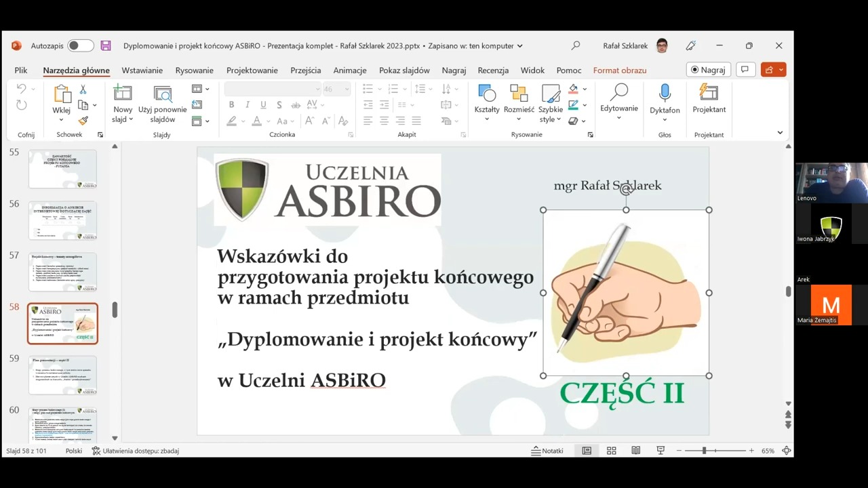Screen dimensions: 868x488
Task: Click the Shape Outline pen icon
Action: (x=574, y=105)
